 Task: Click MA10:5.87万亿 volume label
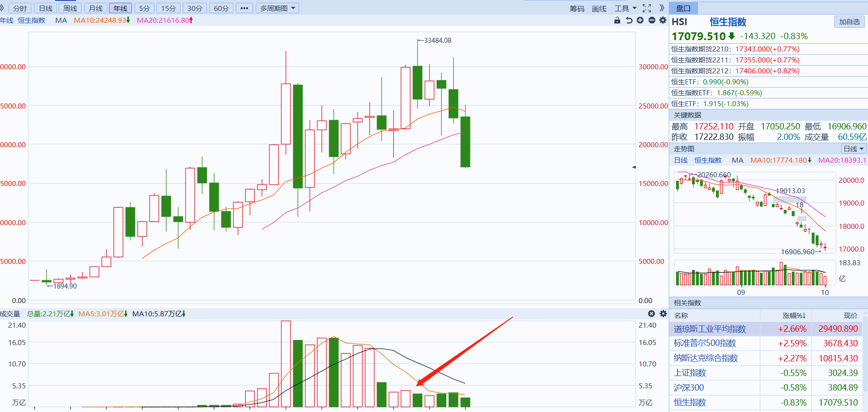(159, 314)
